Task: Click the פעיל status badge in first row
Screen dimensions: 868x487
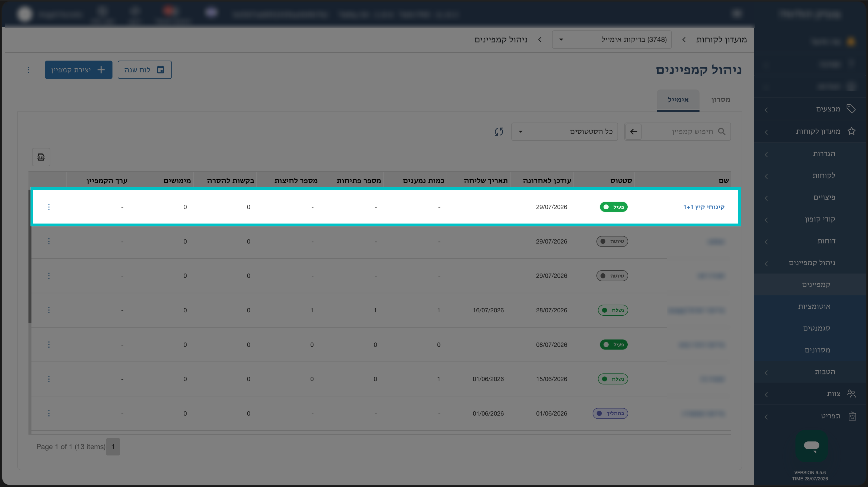Action: coord(614,207)
